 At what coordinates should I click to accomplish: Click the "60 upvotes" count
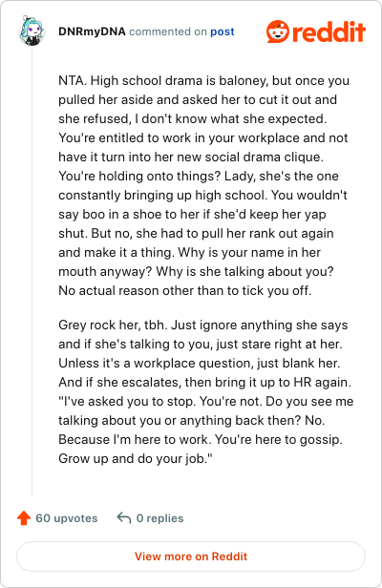[67, 518]
